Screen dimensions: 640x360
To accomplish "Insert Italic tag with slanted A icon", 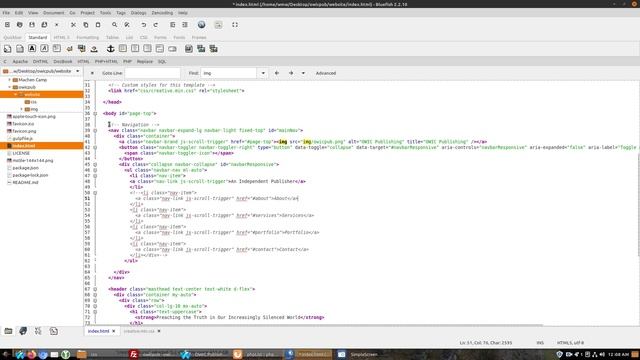I will click(x=44, y=49).
